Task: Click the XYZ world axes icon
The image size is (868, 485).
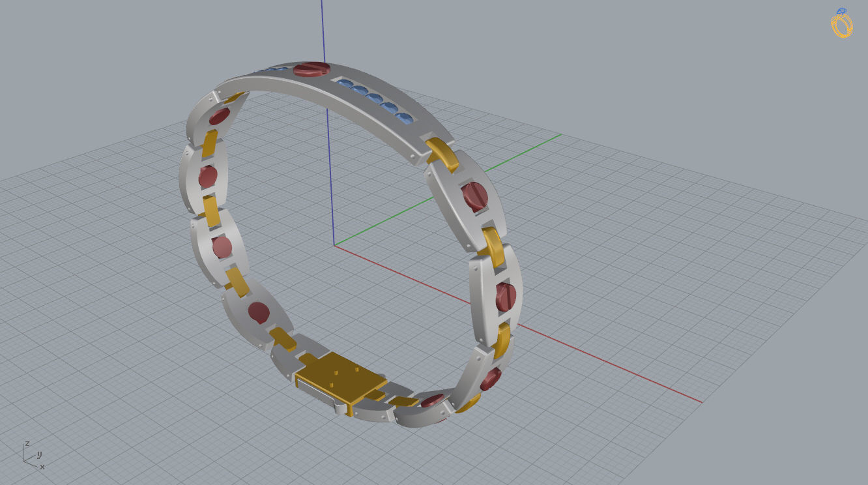Action: point(33,455)
